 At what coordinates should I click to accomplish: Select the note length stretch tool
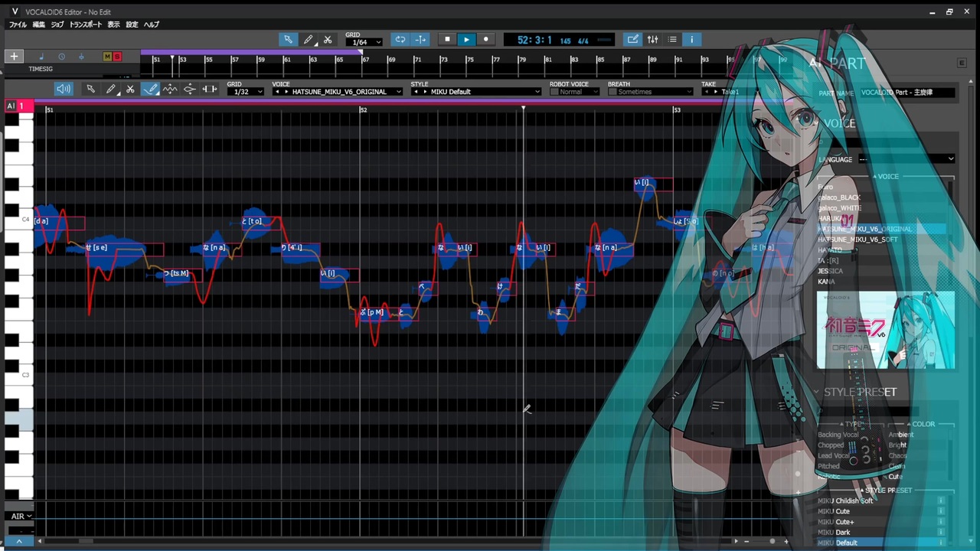[x=210, y=90]
